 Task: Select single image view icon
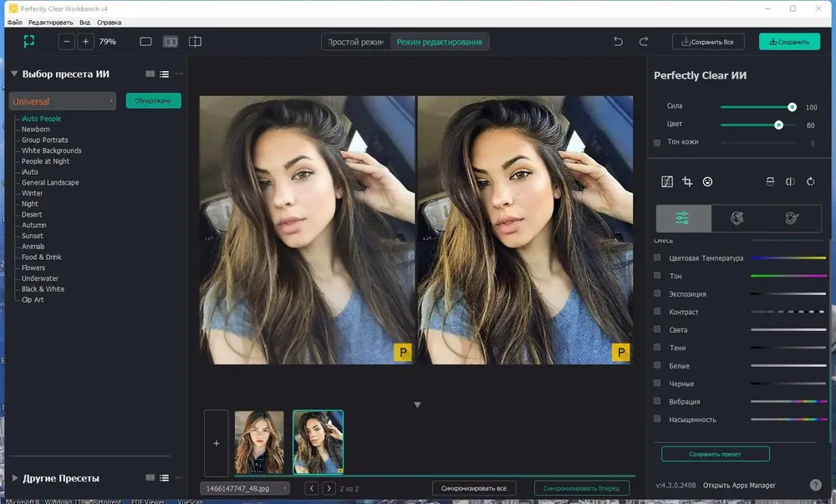145,42
